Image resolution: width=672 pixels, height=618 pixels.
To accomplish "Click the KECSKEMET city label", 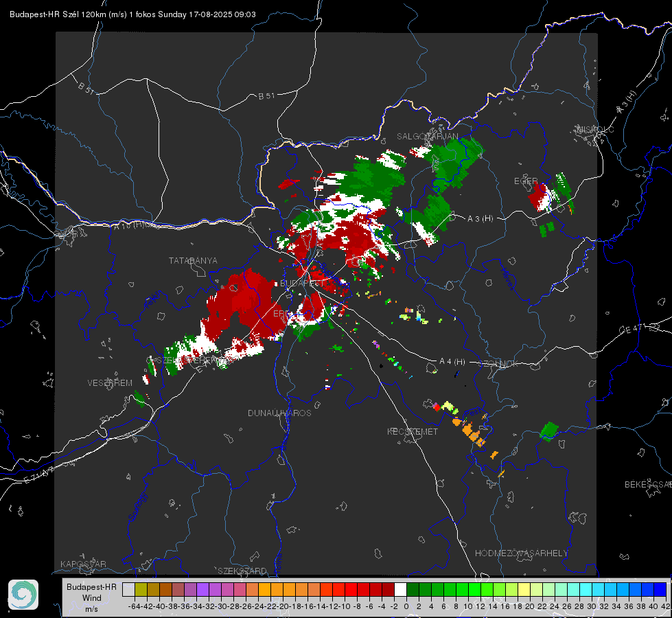I will click(x=413, y=431).
